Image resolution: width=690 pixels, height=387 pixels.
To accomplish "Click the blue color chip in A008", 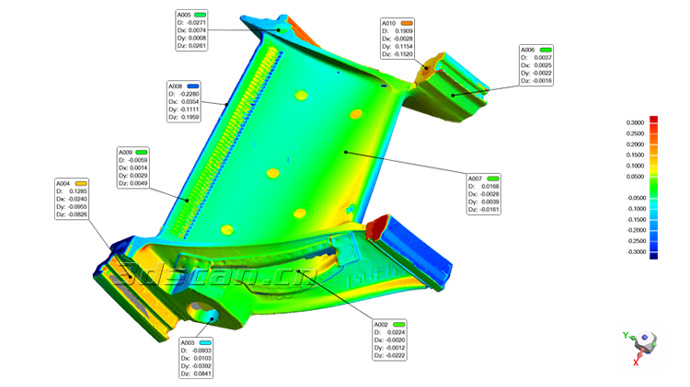I will click(193, 86).
